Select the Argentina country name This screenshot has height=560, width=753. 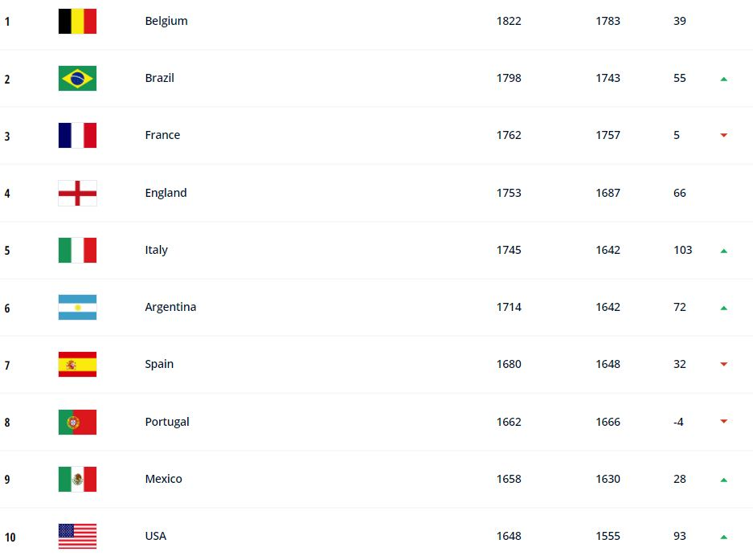pos(170,307)
